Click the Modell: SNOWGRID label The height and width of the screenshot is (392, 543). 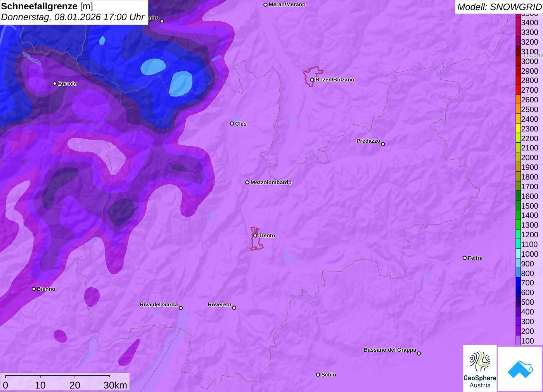pos(499,7)
